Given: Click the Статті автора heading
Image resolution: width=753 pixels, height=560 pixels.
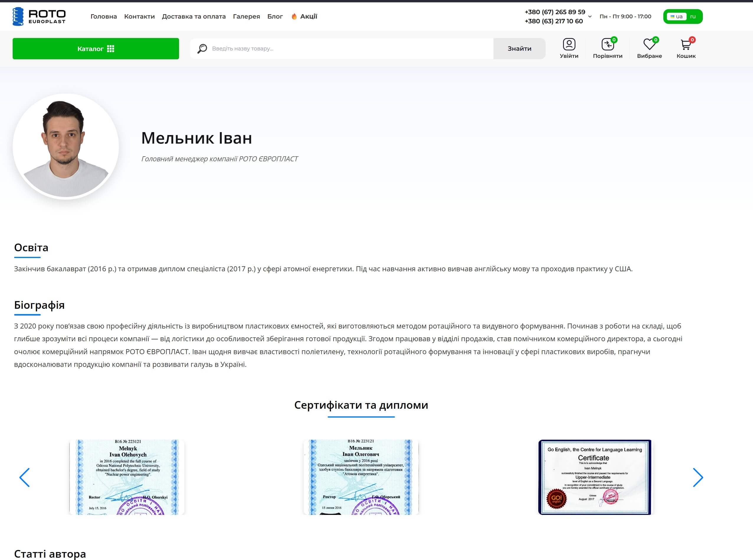Looking at the screenshot, I should point(50,554).
